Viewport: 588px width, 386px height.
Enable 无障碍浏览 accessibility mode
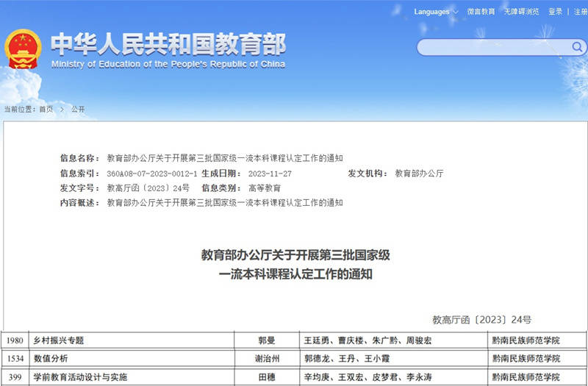click(521, 12)
